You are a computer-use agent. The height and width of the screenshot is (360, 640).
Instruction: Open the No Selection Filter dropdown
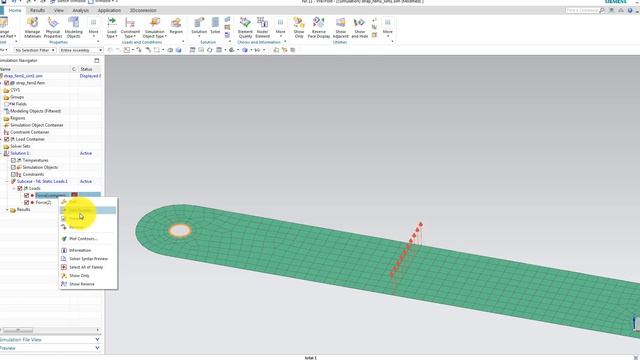coord(35,50)
